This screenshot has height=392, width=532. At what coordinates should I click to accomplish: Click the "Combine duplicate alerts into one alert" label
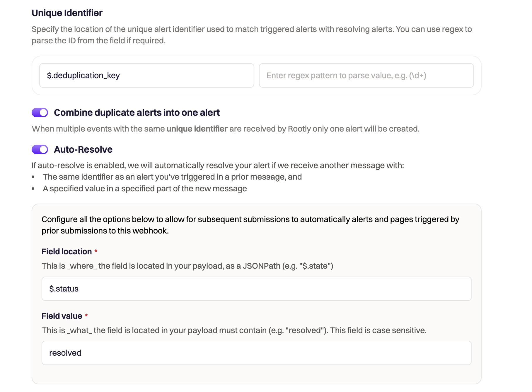[x=137, y=113]
